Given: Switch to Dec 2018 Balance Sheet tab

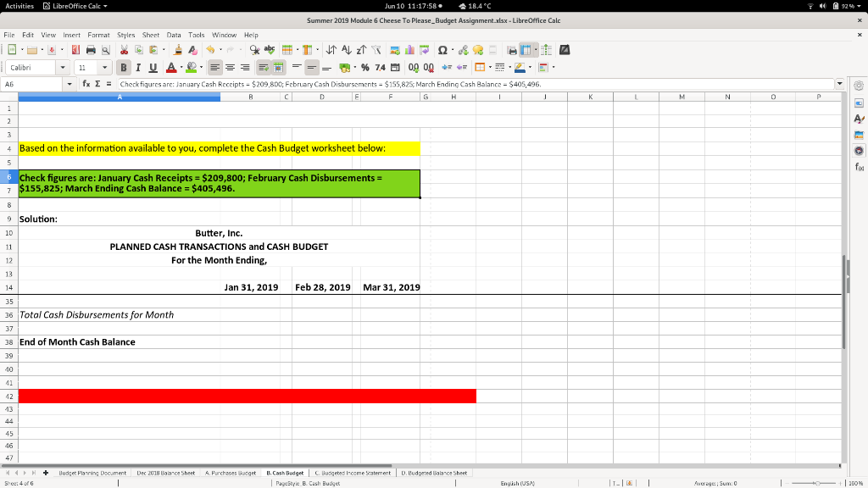Looking at the screenshot, I should click(165, 473).
